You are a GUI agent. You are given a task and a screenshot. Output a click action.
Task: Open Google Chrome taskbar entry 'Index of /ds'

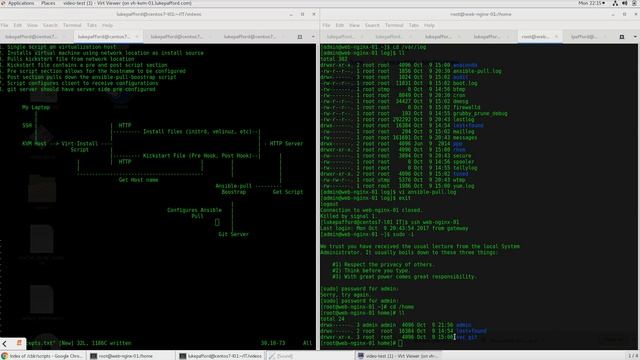42,356
